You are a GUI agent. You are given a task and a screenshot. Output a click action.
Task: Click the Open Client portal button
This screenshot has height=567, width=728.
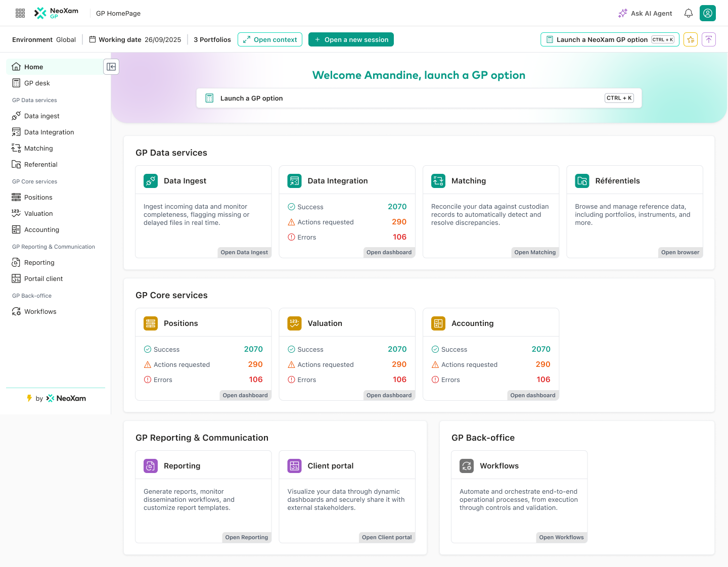tap(387, 537)
